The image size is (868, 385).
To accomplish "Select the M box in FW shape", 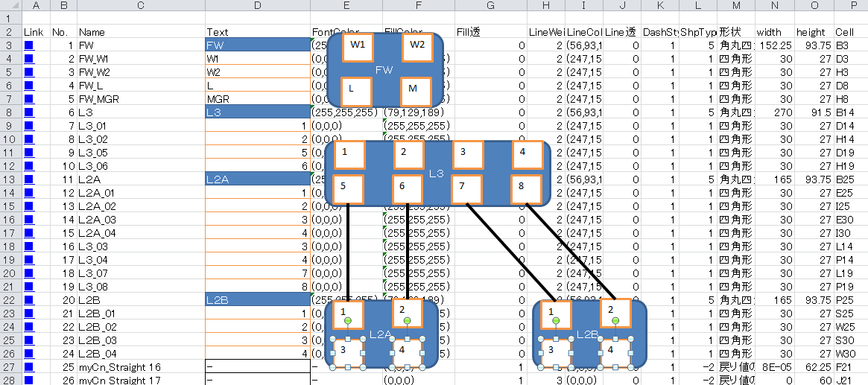I will [x=416, y=92].
